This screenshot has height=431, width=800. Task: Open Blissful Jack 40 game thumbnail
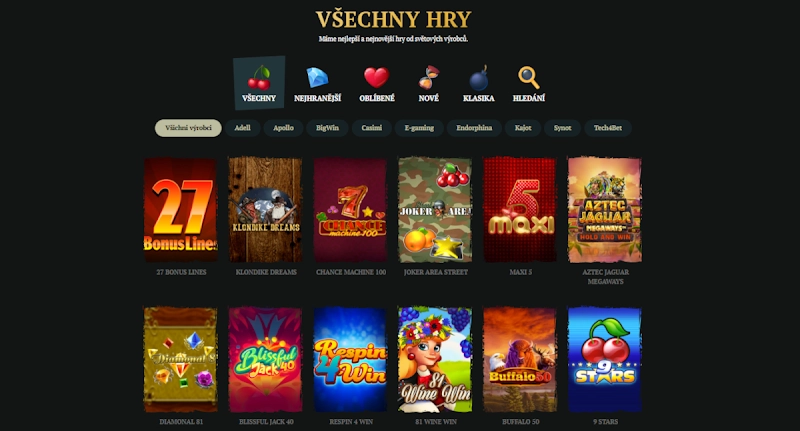pos(265,360)
